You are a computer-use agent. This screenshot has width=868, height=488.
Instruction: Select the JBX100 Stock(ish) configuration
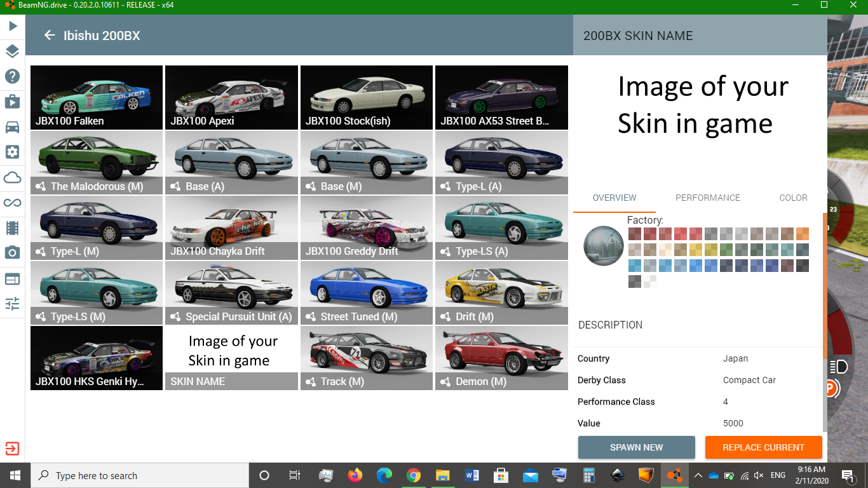367,97
